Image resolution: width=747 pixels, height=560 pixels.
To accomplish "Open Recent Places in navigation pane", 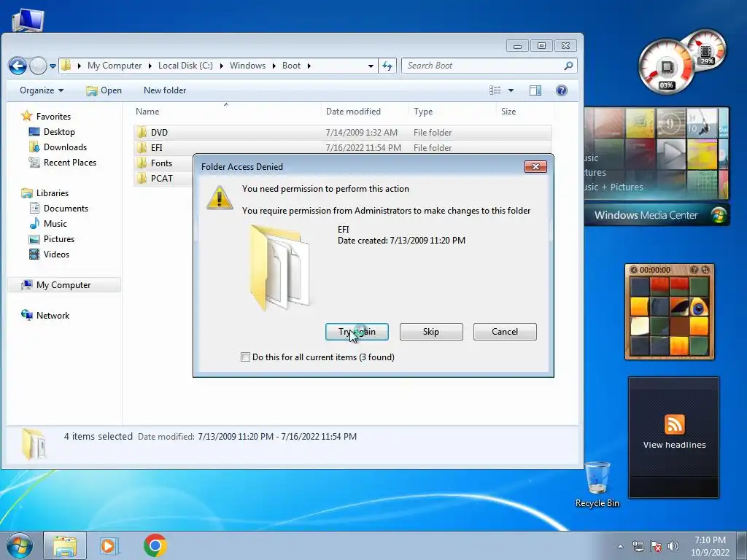I will point(70,163).
